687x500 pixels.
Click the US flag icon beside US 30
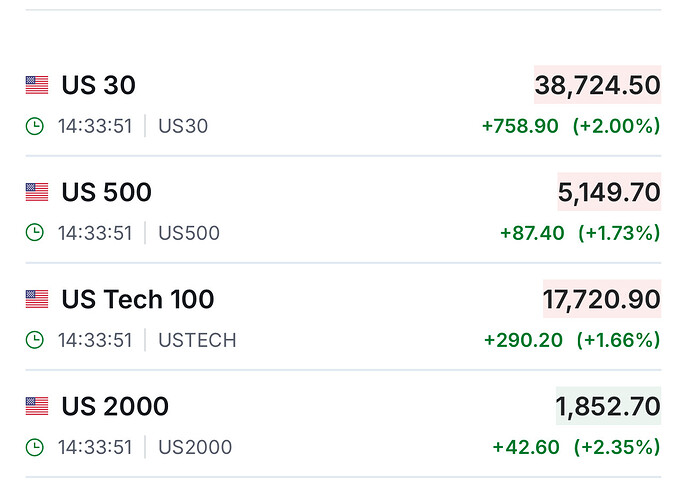coord(37,86)
